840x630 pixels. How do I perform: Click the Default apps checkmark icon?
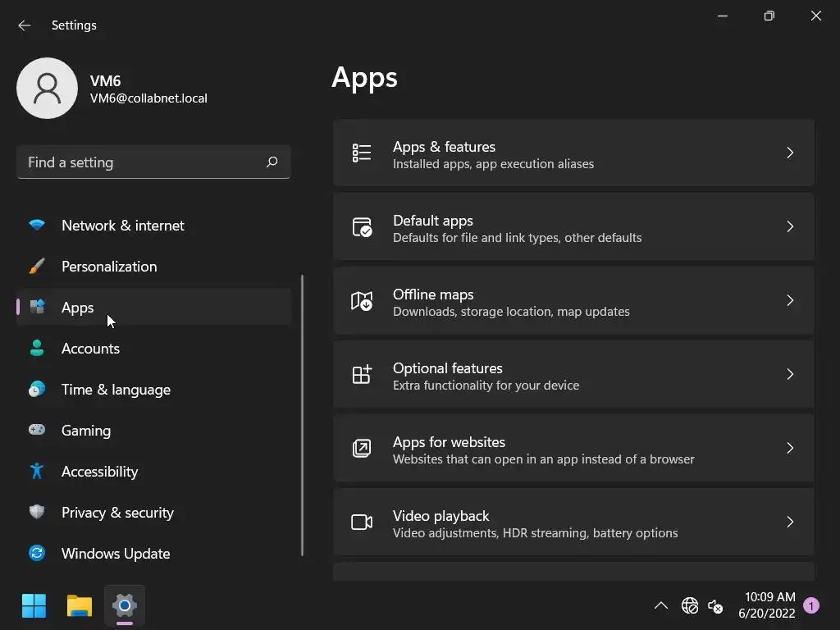pyautogui.click(x=362, y=226)
